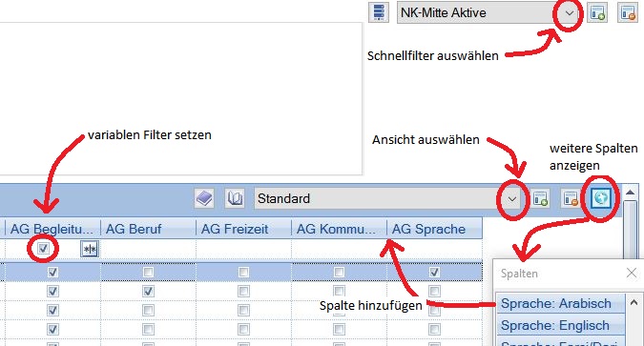The height and width of the screenshot is (346, 644).
Task: Uncheck the AG Begleitung filter row checkbox
Action: point(43,249)
